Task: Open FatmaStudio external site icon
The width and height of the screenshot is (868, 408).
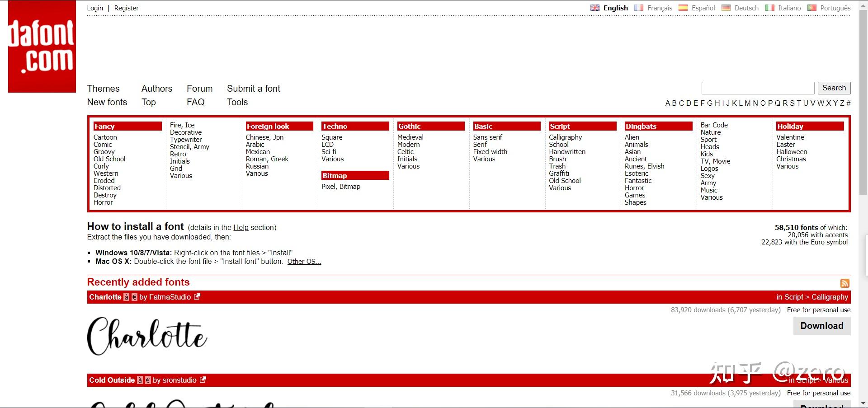Action: [197, 297]
